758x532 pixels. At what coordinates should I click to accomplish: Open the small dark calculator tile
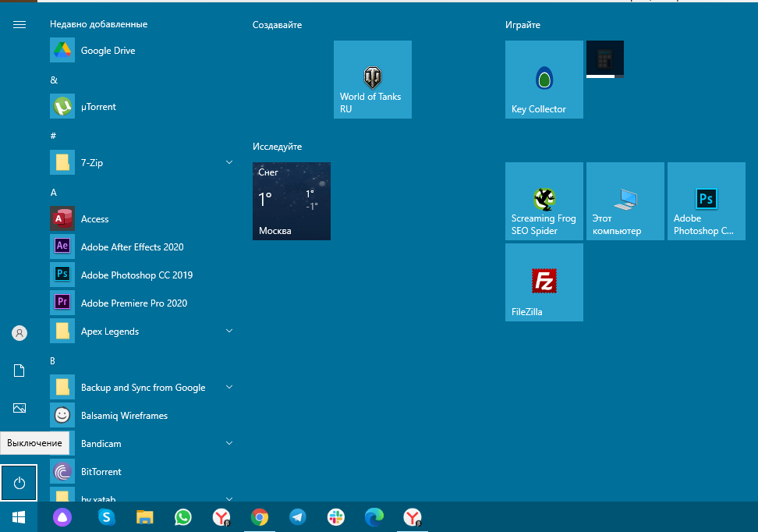(x=604, y=59)
